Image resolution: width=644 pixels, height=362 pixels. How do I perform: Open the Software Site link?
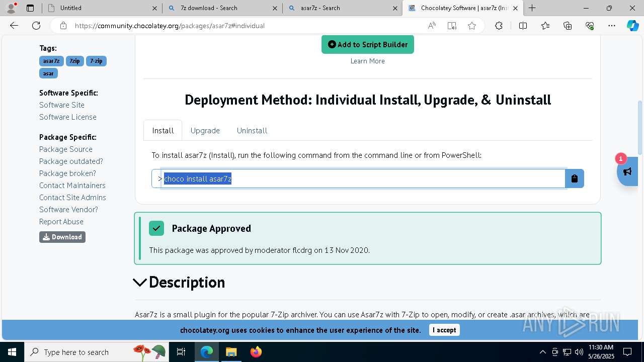[x=62, y=105]
